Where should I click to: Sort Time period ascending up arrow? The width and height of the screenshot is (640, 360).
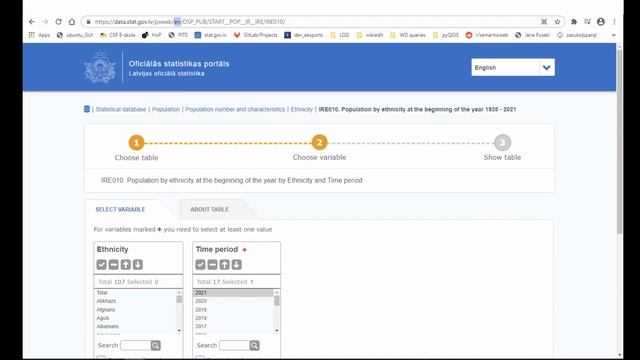(x=224, y=264)
